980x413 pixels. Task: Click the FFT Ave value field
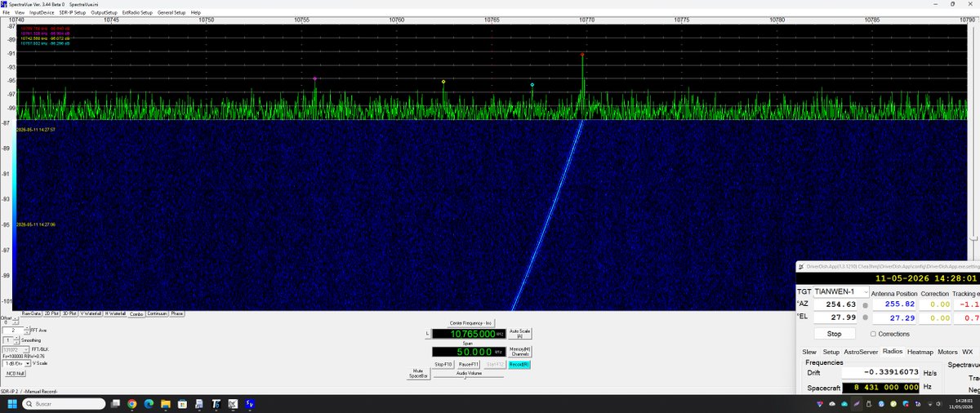(13, 331)
